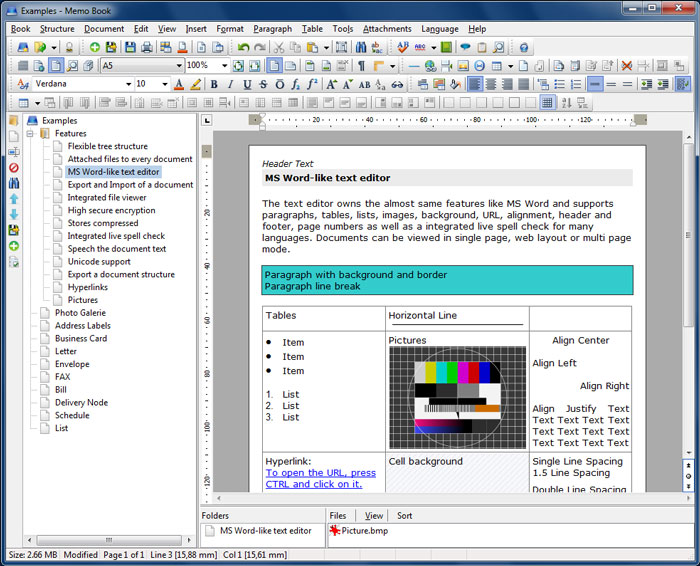Open the Table menu

[x=312, y=29]
